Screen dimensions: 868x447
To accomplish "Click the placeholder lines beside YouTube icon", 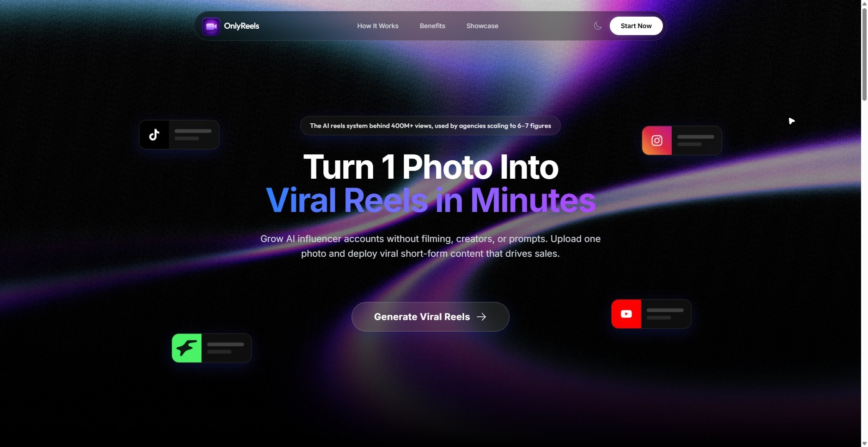I will click(665, 314).
